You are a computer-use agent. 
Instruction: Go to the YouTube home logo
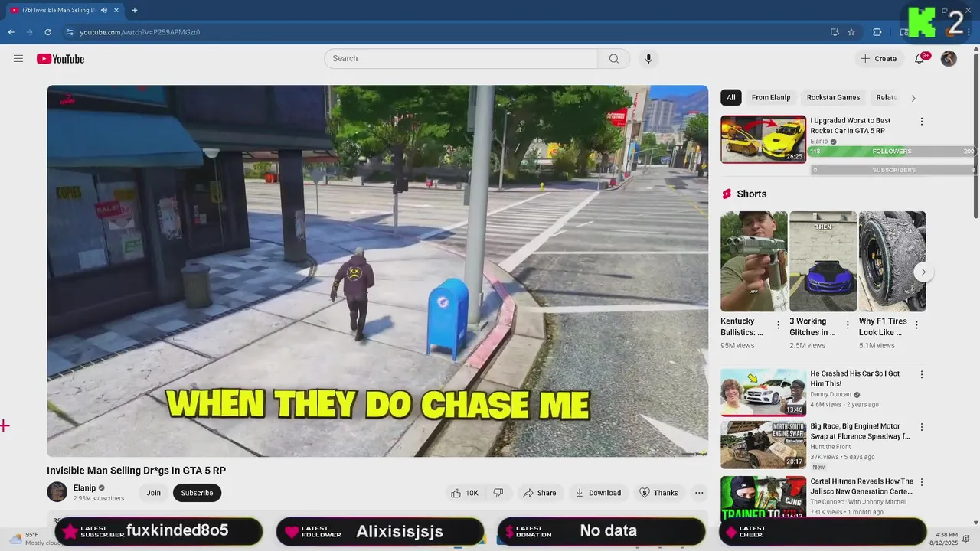60,59
